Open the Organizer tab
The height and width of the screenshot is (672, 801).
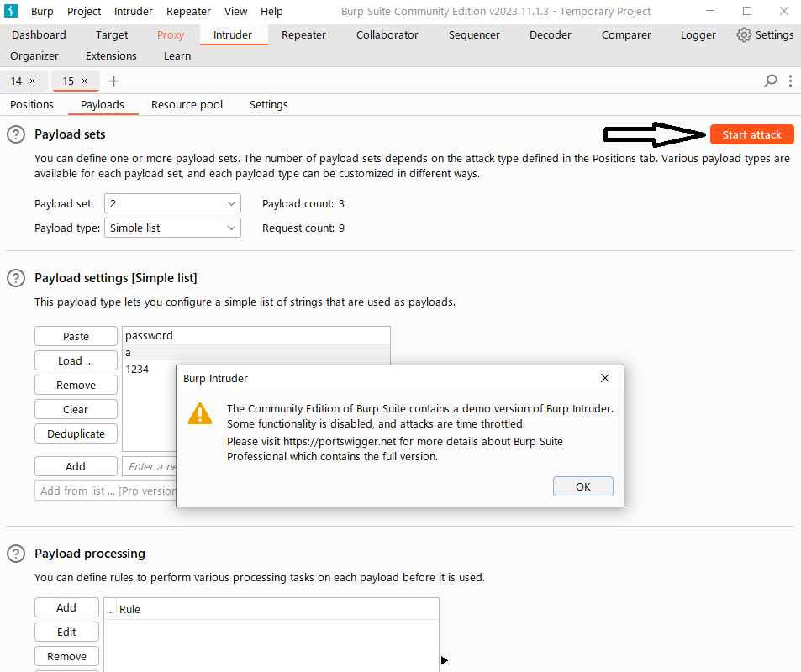34,55
